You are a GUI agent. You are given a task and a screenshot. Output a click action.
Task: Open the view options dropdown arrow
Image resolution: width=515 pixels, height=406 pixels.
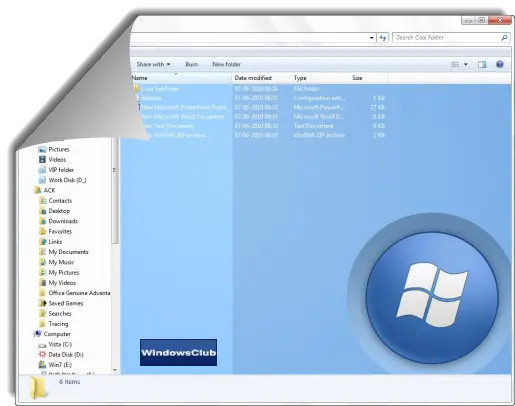tap(466, 64)
